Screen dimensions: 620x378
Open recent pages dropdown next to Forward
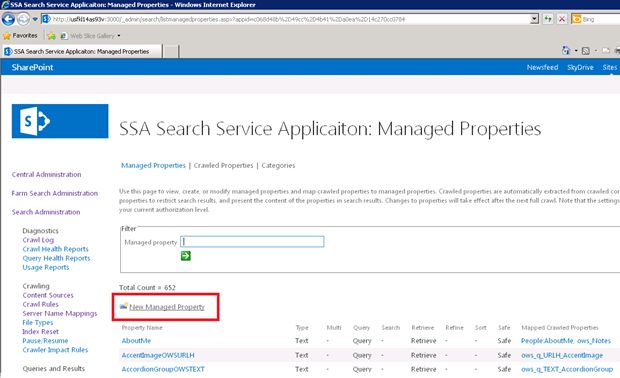35,19
